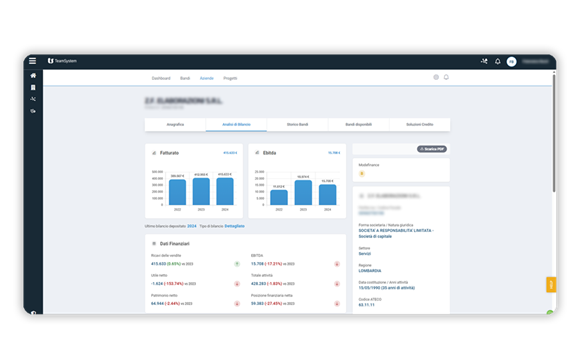Open the hamburger menu in top bar

(32, 61)
